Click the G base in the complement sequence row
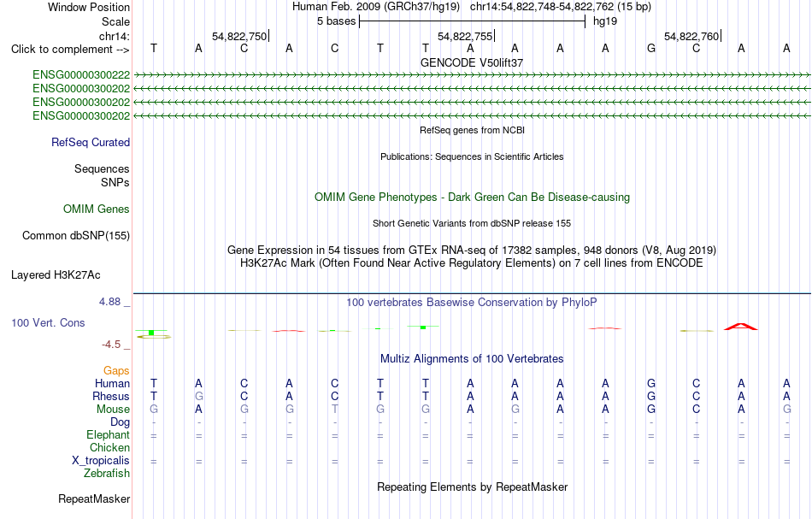The height and width of the screenshot is (519, 812). [x=651, y=48]
